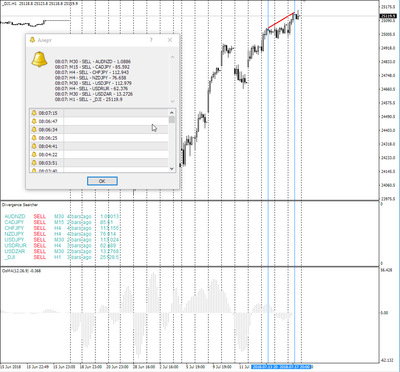Click CHFJPY symbol in Divergence Searcher panel

14,228
